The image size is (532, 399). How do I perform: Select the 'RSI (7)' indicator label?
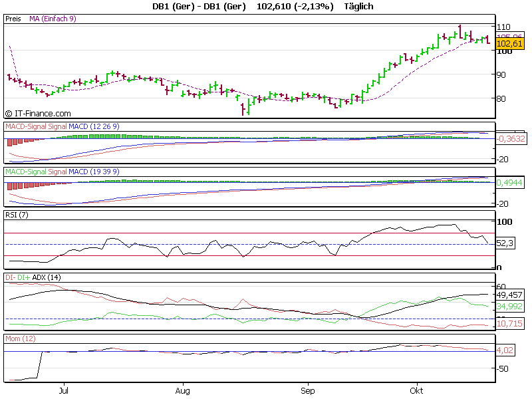click(x=17, y=215)
